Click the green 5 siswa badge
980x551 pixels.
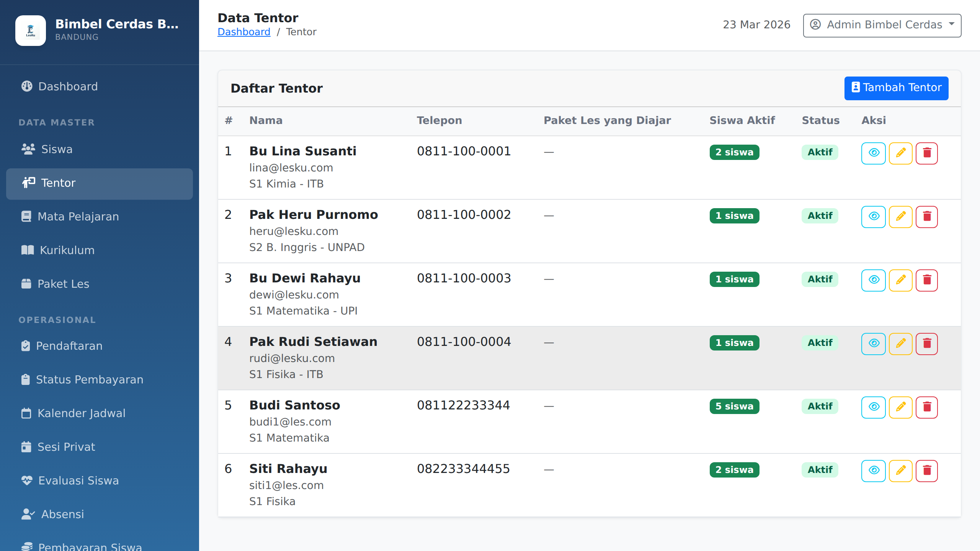coord(734,406)
